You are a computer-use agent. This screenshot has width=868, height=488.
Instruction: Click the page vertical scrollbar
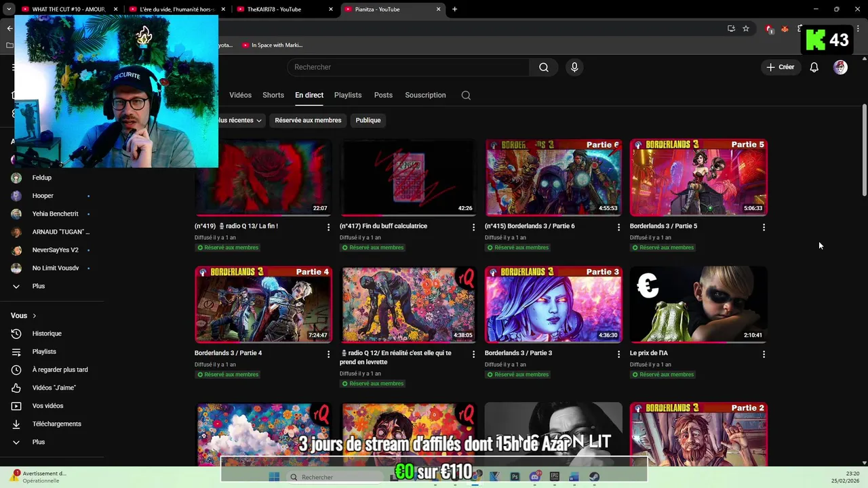click(x=864, y=149)
